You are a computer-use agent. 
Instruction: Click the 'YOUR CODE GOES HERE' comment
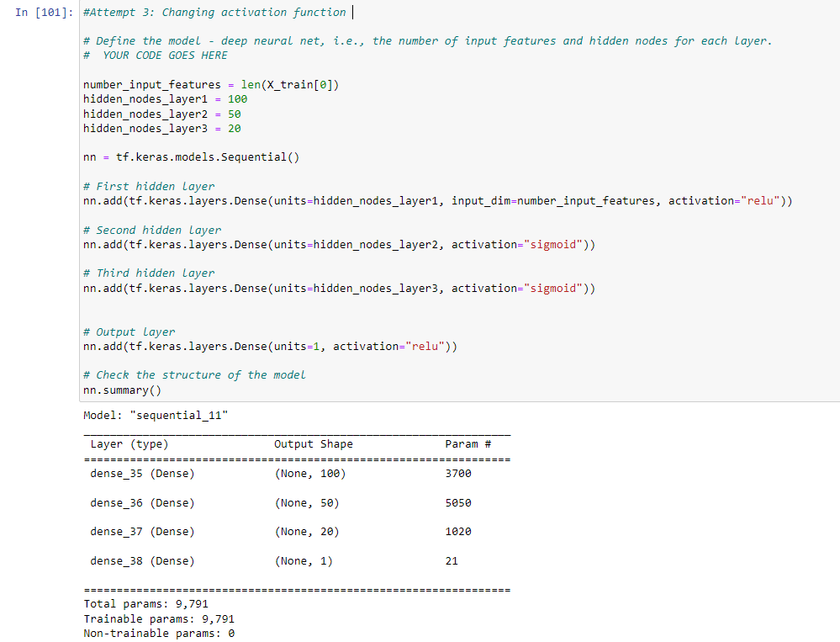click(165, 56)
